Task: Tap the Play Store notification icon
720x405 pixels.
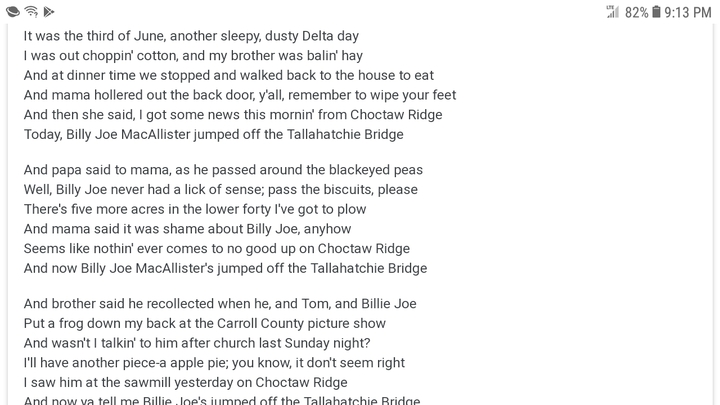Action: (49, 12)
